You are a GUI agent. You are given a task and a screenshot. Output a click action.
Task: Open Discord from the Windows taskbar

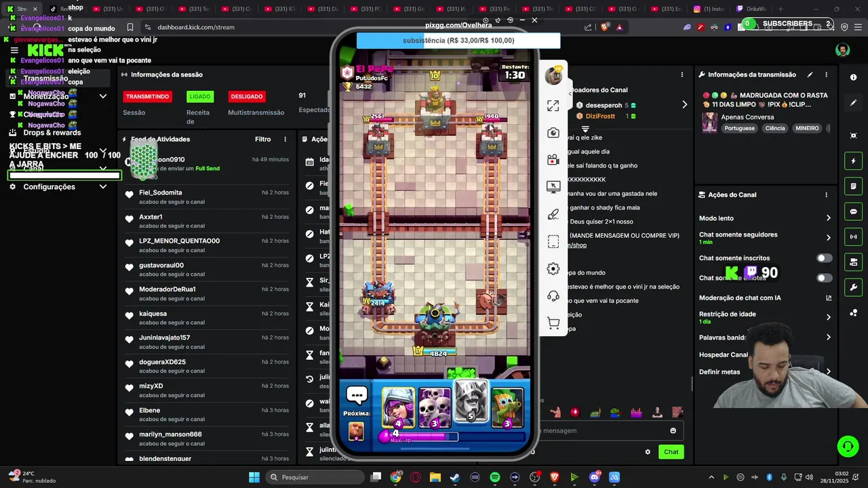(595, 477)
